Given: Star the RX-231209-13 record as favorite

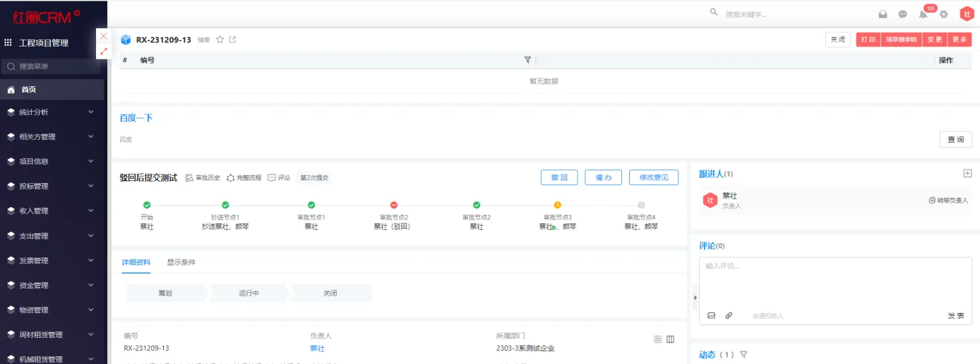Looking at the screenshot, I should [220, 40].
